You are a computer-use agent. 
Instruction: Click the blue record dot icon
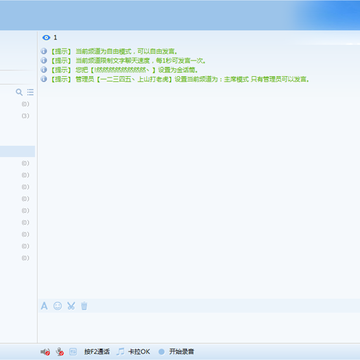[162, 352]
